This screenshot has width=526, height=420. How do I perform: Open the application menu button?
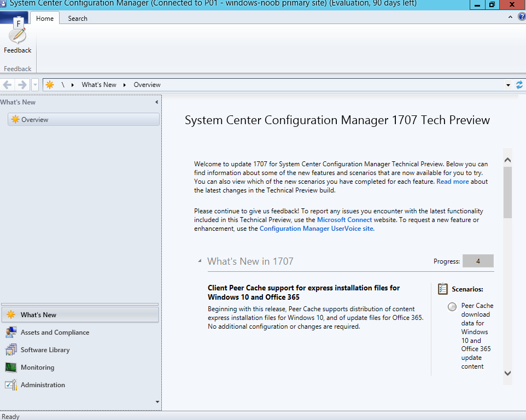click(x=14, y=17)
